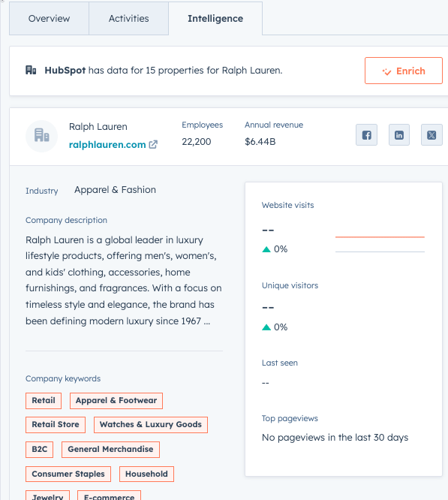
Task: Click the Ralph Lauren company name text
Action: point(98,127)
